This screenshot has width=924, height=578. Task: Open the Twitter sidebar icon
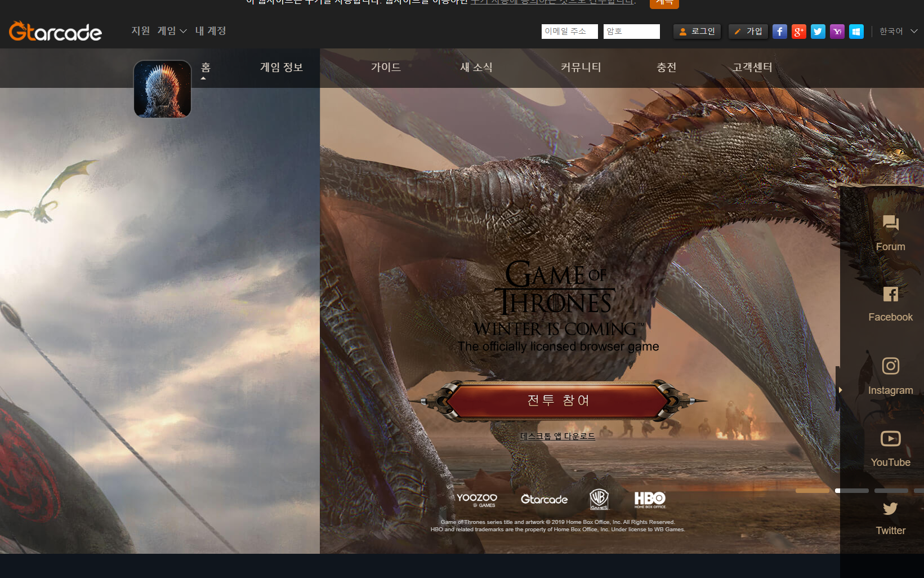coord(890,518)
